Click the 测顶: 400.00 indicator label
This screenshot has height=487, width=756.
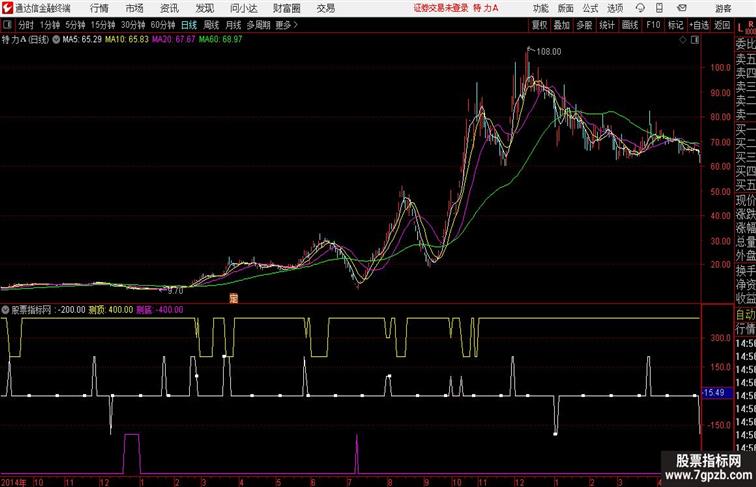coord(111,310)
